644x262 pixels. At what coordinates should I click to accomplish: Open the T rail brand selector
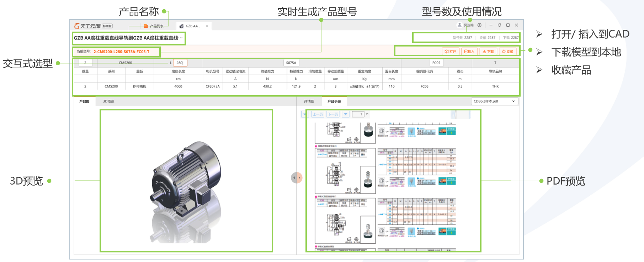point(495,63)
